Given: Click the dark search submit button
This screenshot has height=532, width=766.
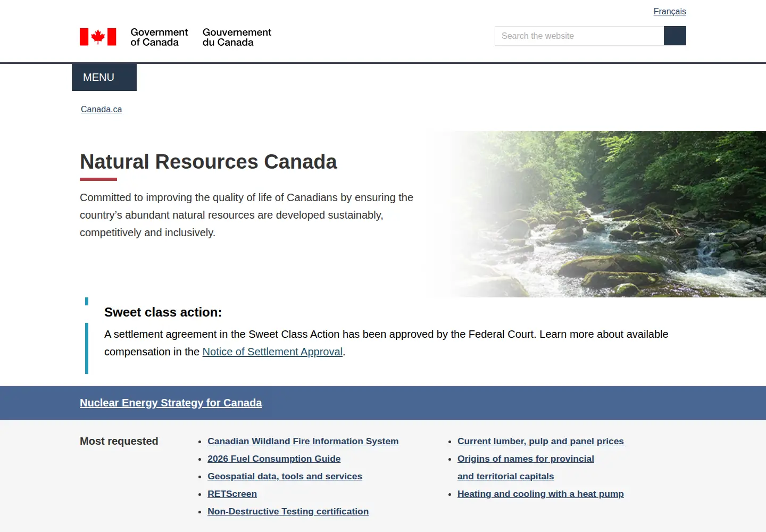Looking at the screenshot, I should [x=675, y=36].
